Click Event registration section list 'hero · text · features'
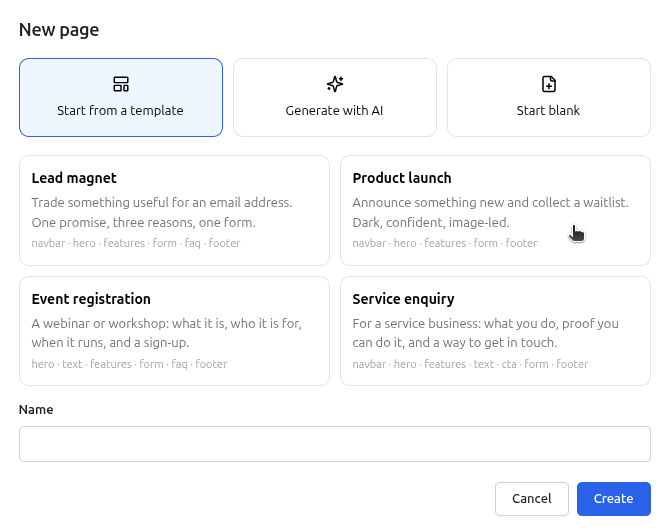The width and height of the screenshot is (669, 531). 129,364
